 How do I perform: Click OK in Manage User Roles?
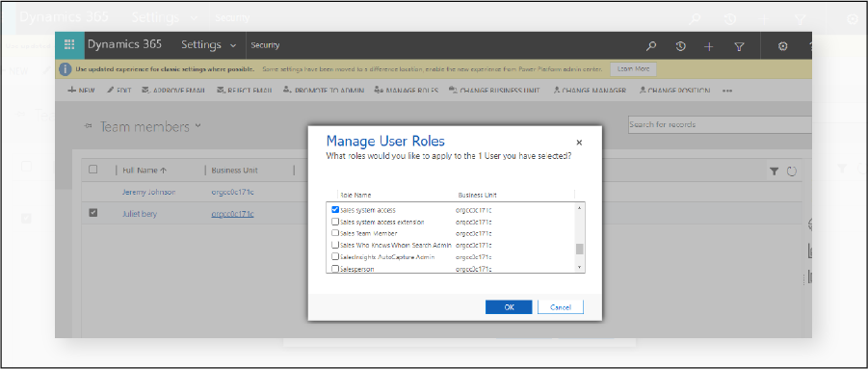509,307
